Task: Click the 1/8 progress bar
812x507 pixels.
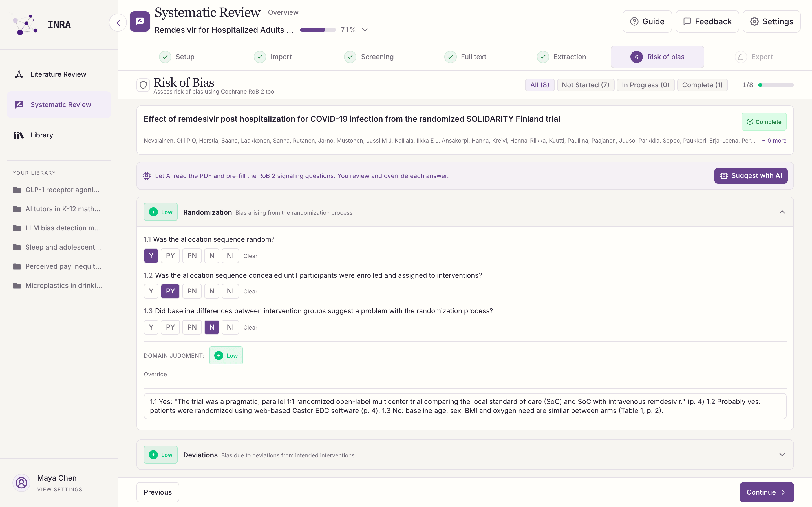Action: pos(776,85)
